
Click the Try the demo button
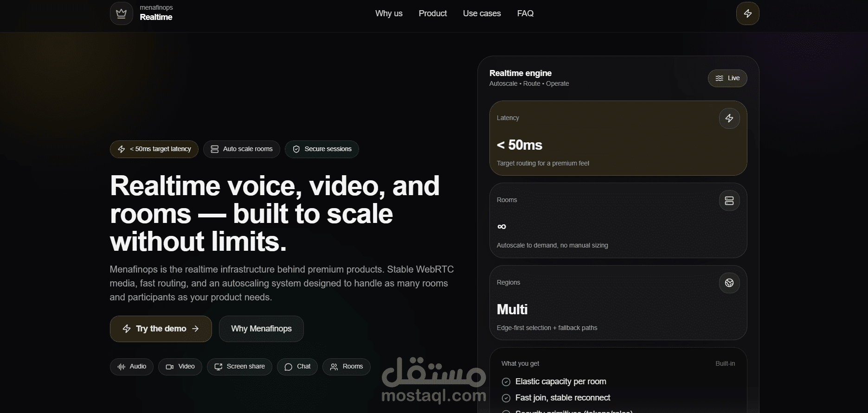161,329
